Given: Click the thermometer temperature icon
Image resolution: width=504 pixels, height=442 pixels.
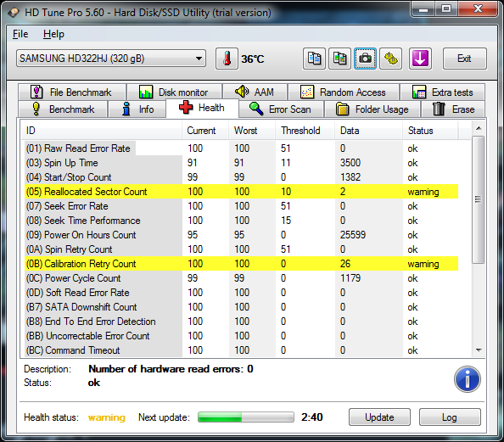Looking at the screenshot, I should [227, 59].
